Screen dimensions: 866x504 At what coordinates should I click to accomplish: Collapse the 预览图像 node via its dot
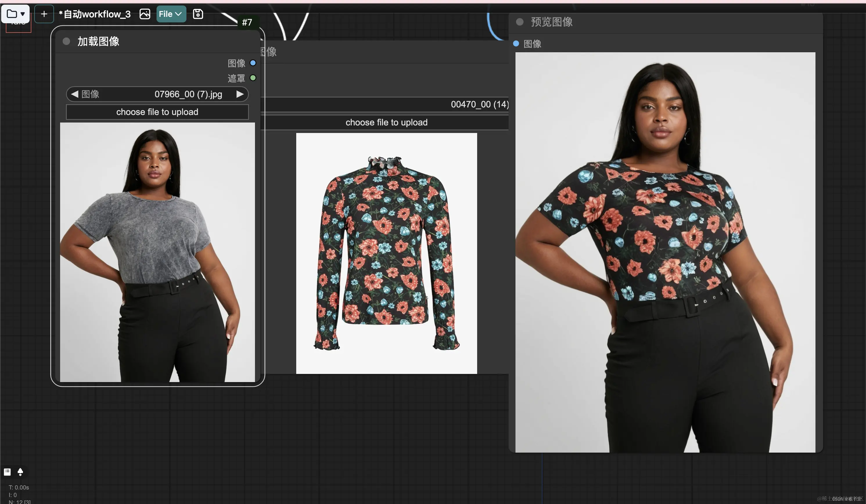tap(520, 22)
